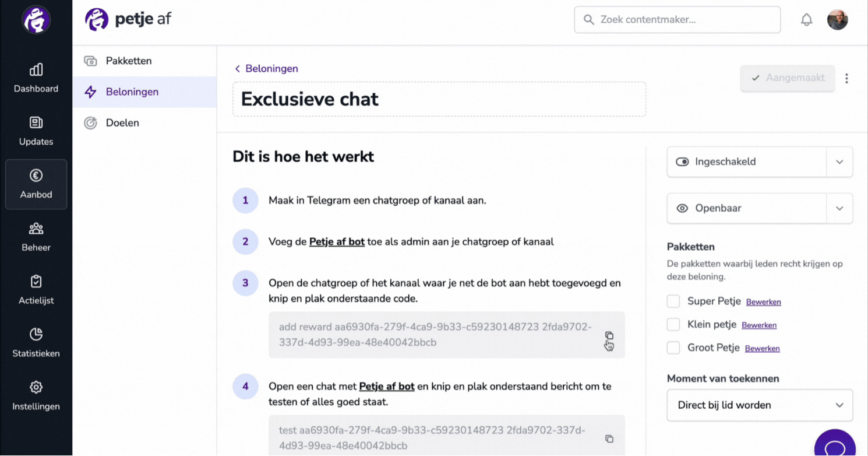
Task: Open the Direct bij lid worden dropdown
Action: pyautogui.click(x=760, y=405)
